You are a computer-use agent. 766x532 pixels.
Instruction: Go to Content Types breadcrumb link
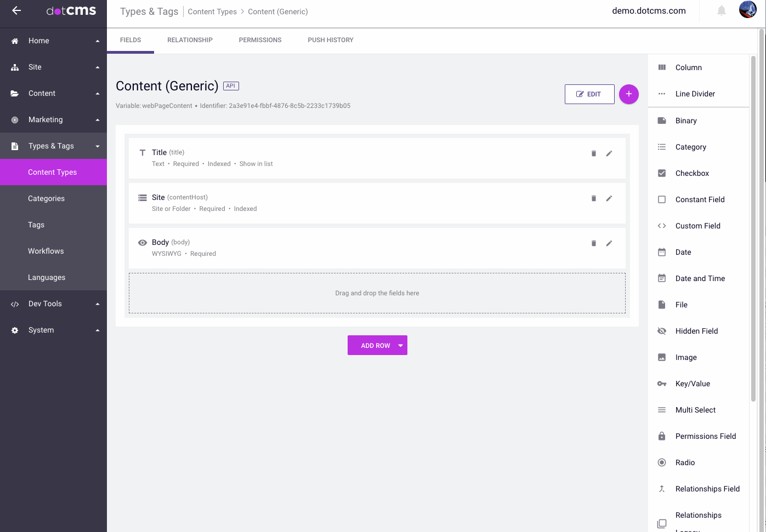click(212, 12)
